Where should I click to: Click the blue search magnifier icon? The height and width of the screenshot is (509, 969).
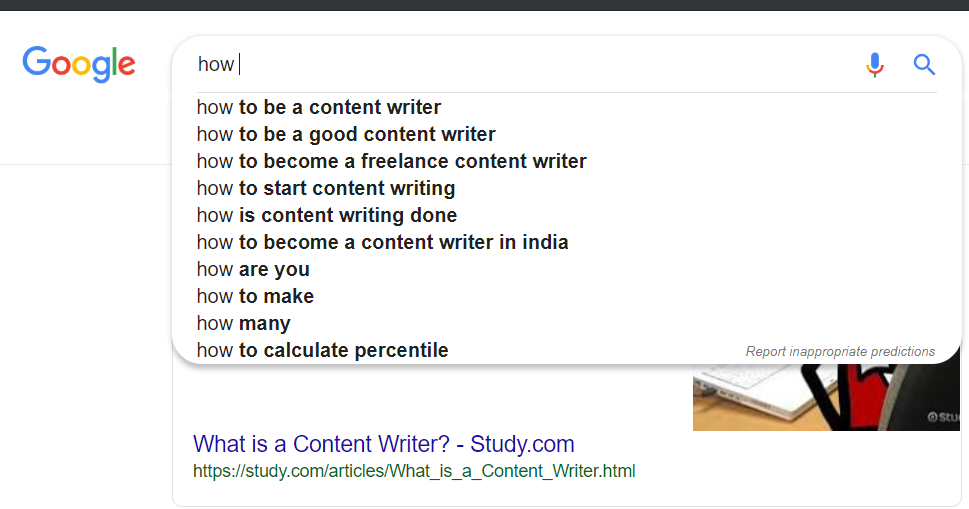[x=924, y=65]
